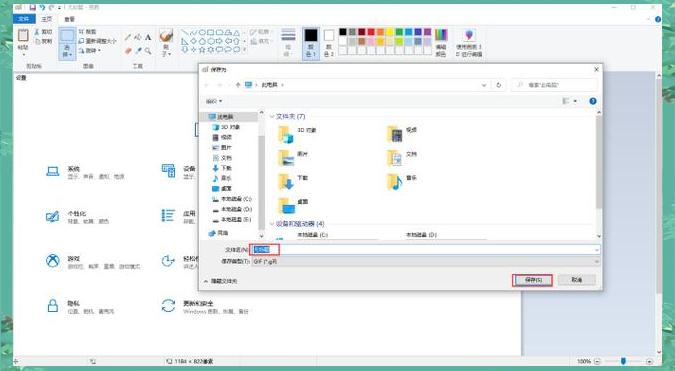
Task: Select the Fill bucket tool in Paint
Action: (x=138, y=37)
